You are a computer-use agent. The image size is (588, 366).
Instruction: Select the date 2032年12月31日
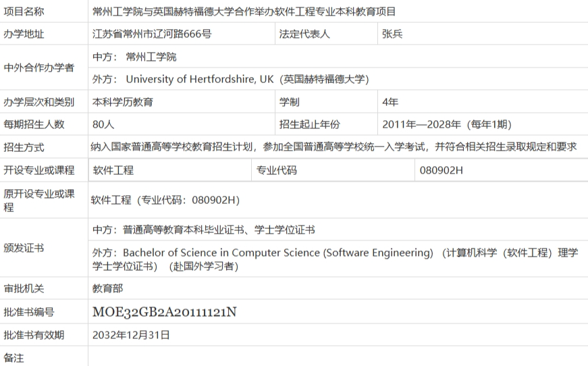tap(131, 335)
